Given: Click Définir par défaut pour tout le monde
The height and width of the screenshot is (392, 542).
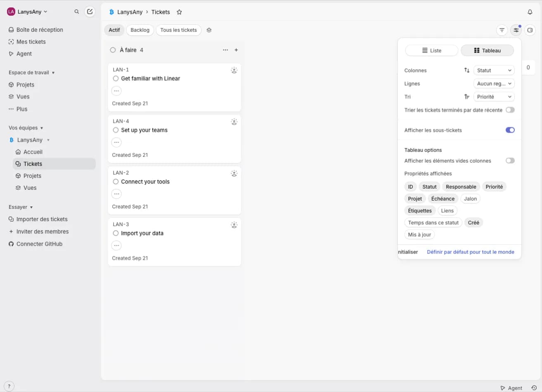Looking at the screenshot, I should click(x=471, y=252).
